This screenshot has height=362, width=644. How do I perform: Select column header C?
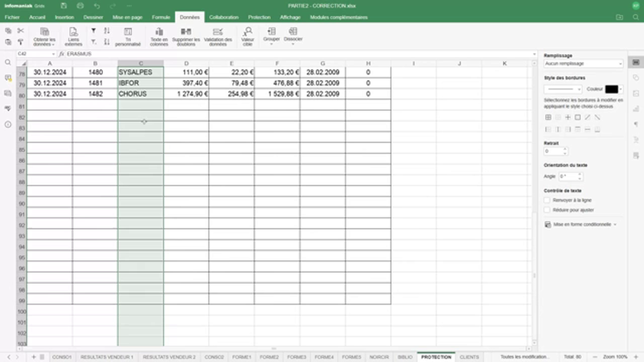pyautogui.click(x=140, y=63)
